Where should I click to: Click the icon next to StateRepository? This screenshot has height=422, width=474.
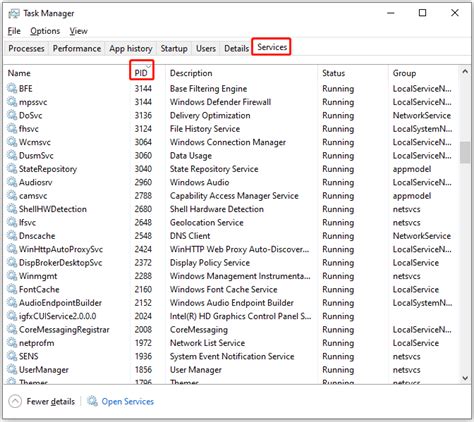(12, 169)
